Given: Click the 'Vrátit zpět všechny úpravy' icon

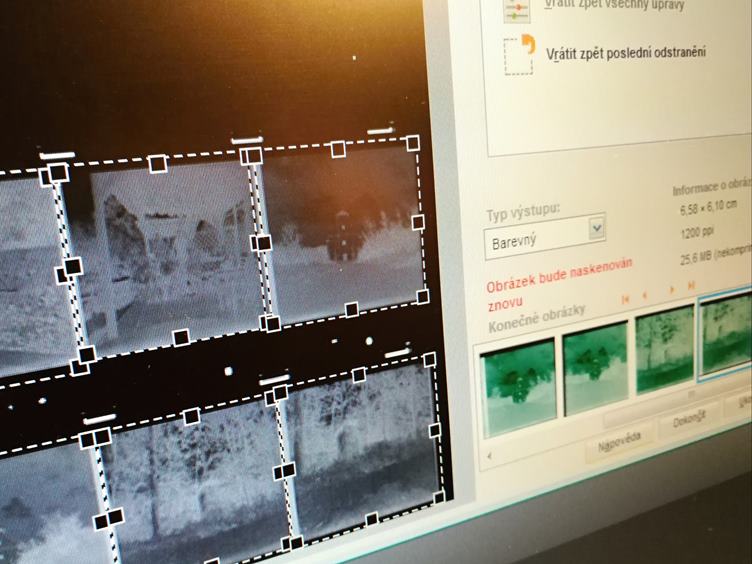Looking at the screenshot, I should pyautogui.click(x=517, y=10).
